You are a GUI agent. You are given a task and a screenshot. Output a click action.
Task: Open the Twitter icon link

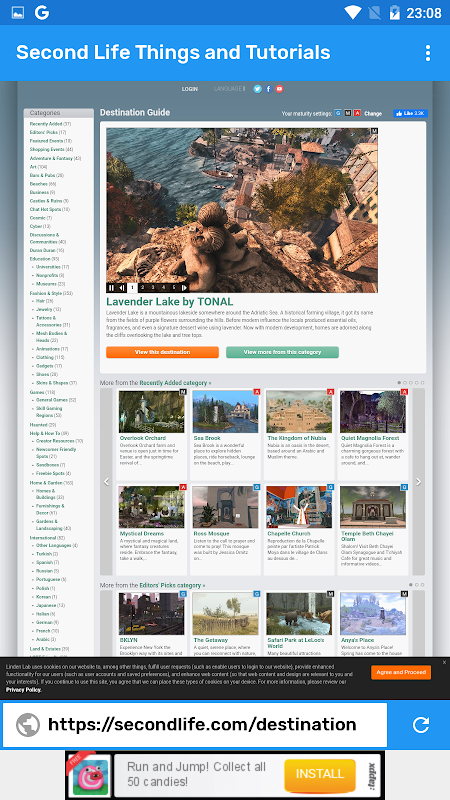258,89
